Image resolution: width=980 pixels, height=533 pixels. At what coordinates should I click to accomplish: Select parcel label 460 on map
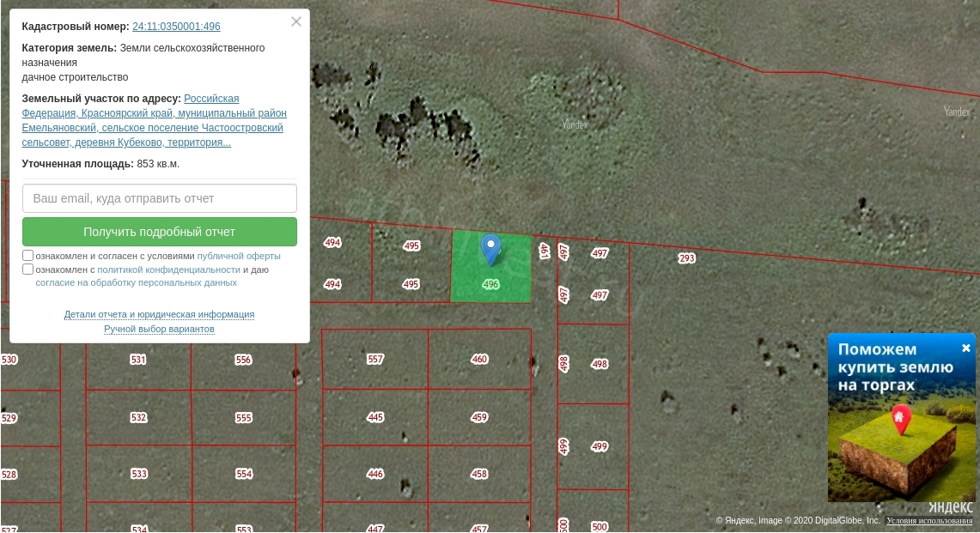tap(479, 360)
